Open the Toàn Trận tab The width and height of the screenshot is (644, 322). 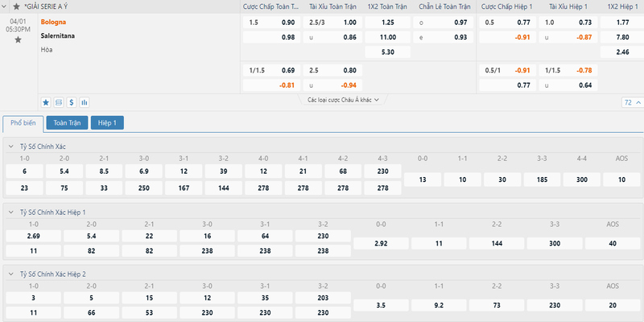(67, 123)
